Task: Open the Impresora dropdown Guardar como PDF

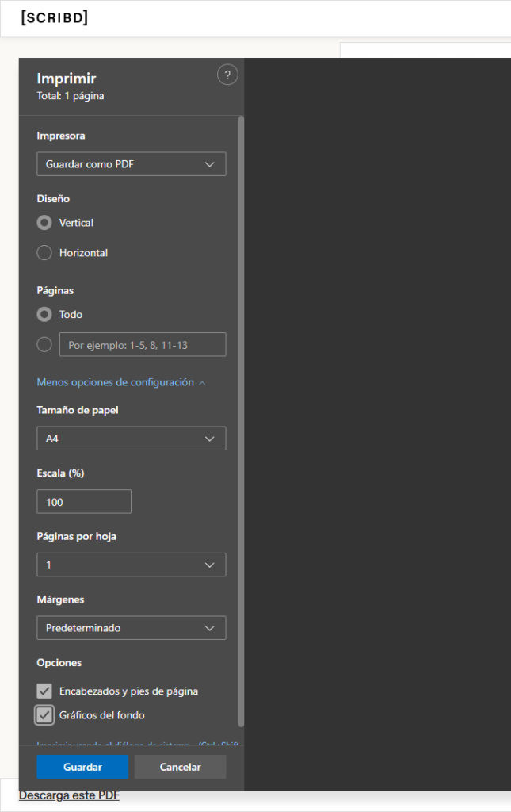Action: (132, 164)
